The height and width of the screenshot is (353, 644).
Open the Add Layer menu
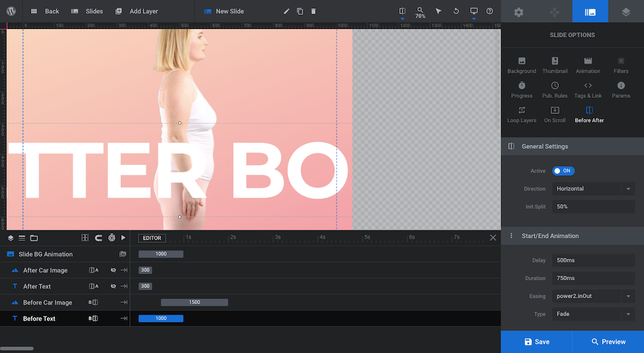(137, 11)
